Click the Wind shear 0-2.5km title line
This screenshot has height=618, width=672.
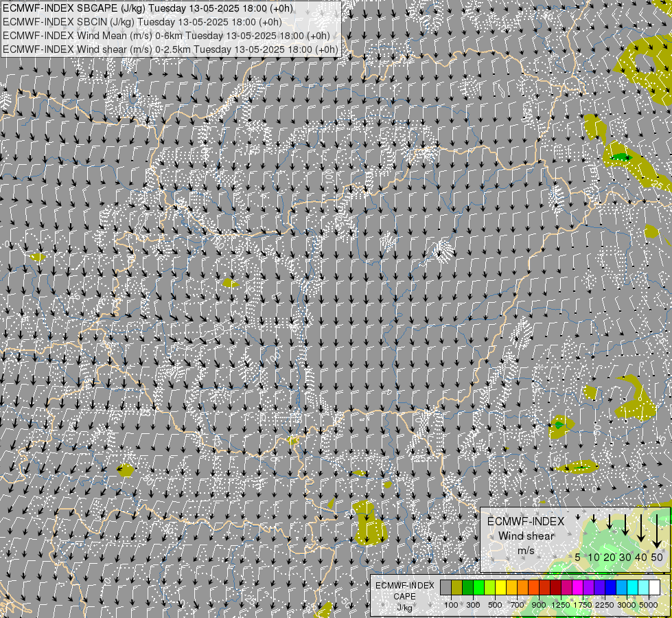(x=170, y=49)
